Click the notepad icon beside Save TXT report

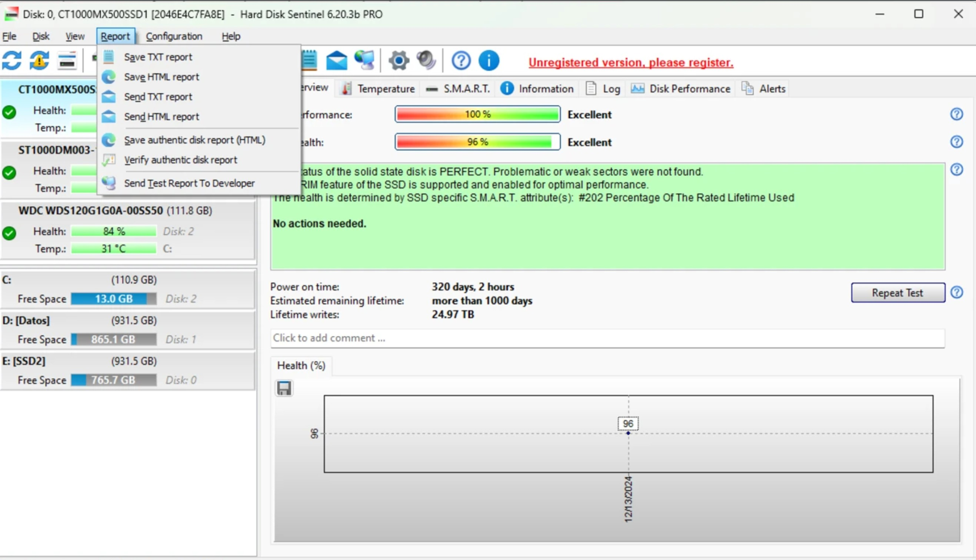(x=109, y=57)
